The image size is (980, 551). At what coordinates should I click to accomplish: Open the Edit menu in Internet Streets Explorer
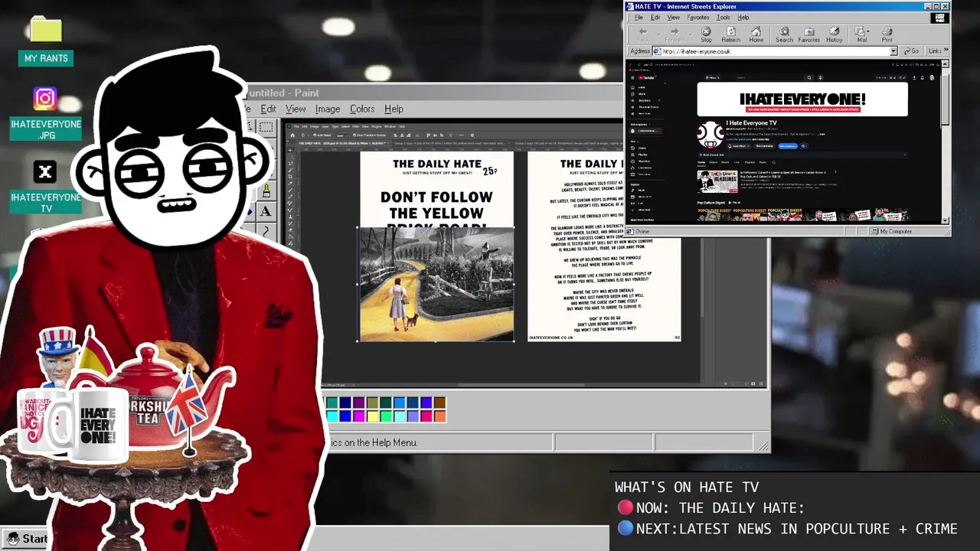pos(655,18)
